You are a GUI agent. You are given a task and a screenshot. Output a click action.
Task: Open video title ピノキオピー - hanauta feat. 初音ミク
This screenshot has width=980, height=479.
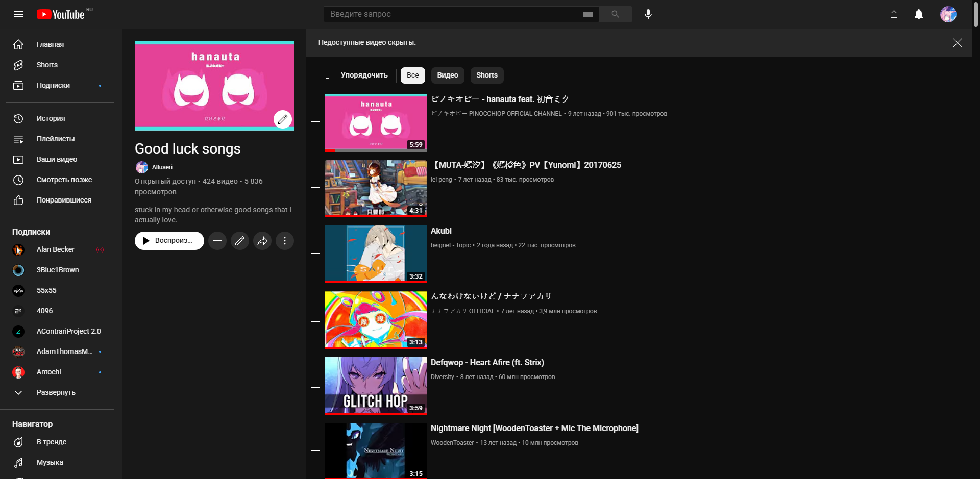[x=500, y=99]
